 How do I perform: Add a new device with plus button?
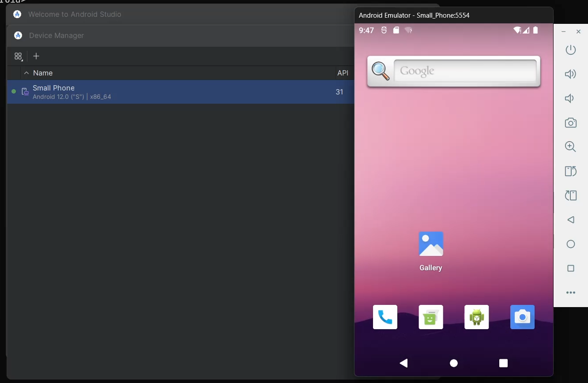tap(36, 56)
